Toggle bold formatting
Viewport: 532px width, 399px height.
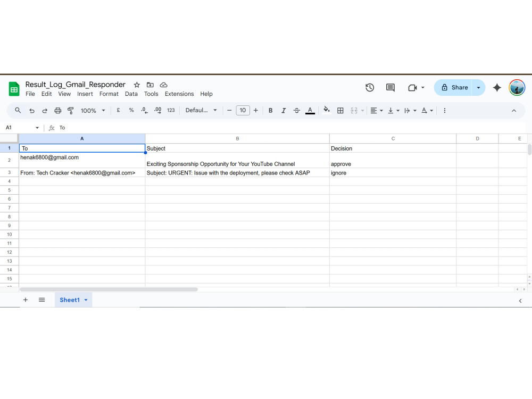click(x=270, y=111)
